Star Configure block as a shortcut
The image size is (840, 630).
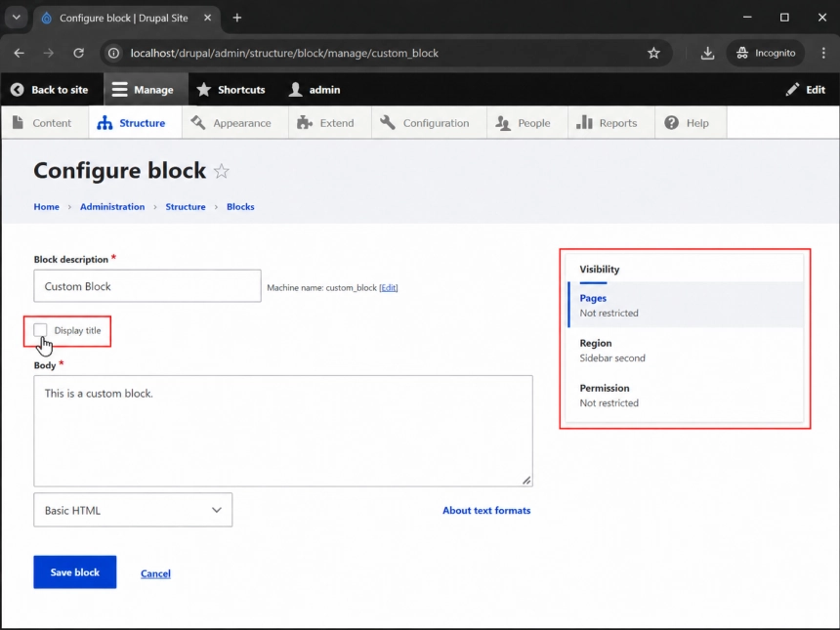(x=222, y=171)
